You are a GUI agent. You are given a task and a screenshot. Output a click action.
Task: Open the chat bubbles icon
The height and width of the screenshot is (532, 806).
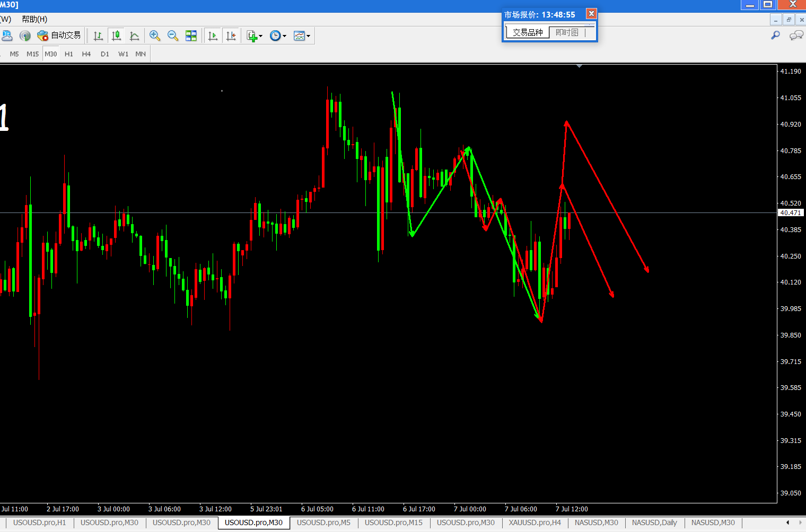[796, 36]
